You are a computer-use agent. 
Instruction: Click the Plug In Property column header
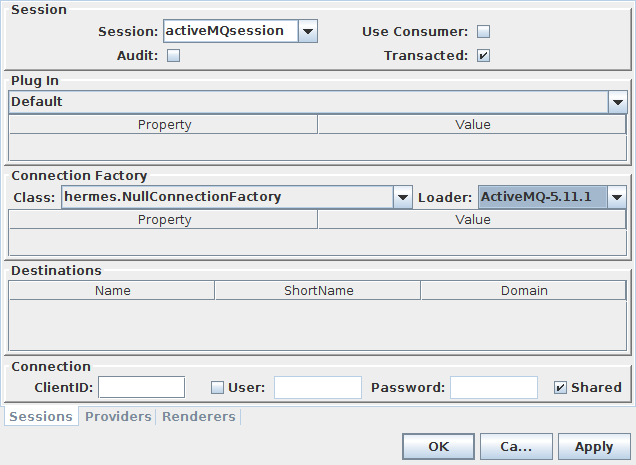click(164, 125)
